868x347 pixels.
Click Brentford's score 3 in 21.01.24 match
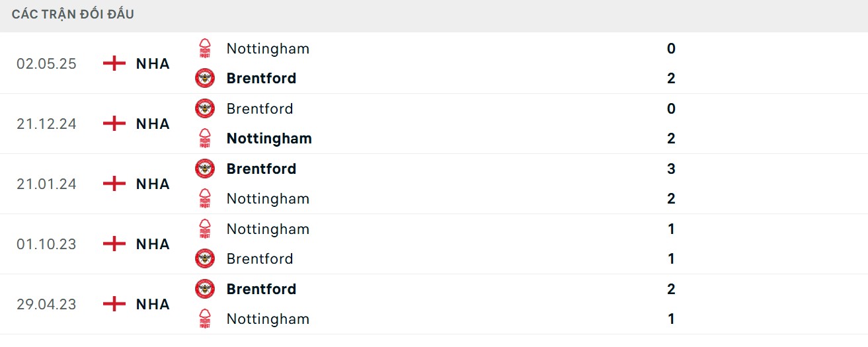(671, 169)
